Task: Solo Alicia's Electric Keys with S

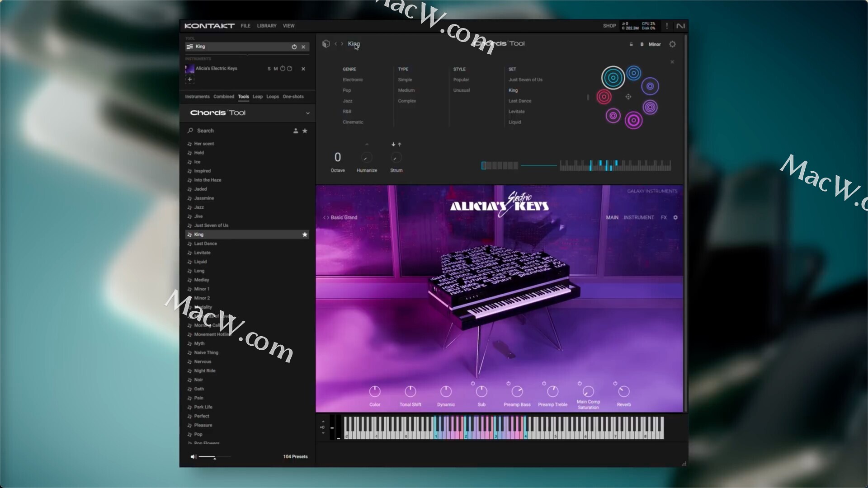Action: point(269,69)
